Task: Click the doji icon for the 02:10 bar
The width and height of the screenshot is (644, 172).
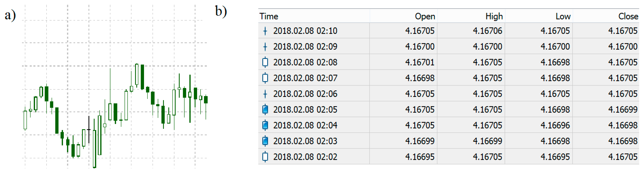Action: coord(265,31)
